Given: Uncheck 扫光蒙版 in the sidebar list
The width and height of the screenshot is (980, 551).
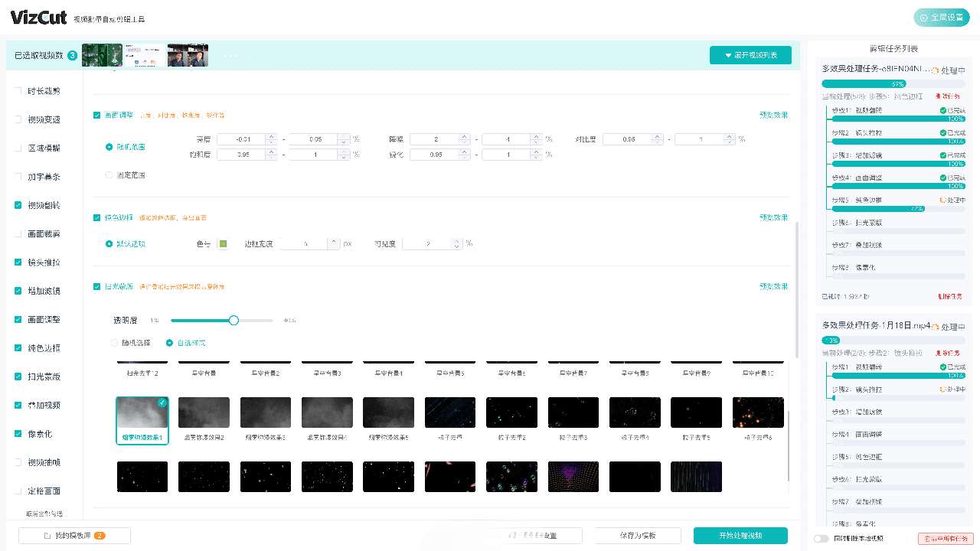Looking at the screenshot, I should coord(18,377).
